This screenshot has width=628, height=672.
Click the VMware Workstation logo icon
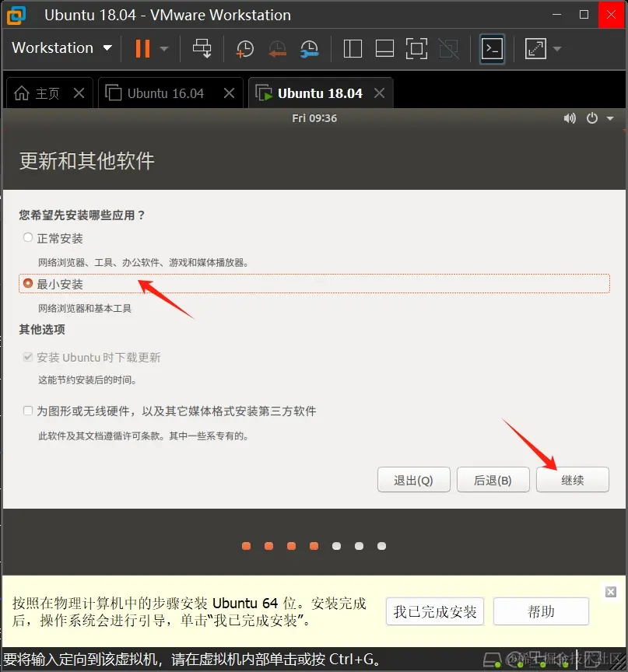pyautogui.click(x=16, y=15)
